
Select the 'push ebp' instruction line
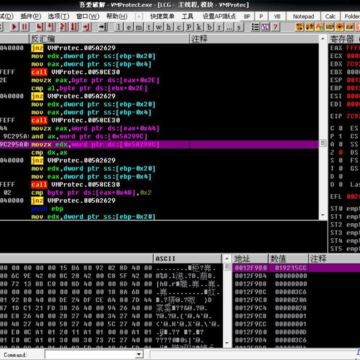coord(159,209)
